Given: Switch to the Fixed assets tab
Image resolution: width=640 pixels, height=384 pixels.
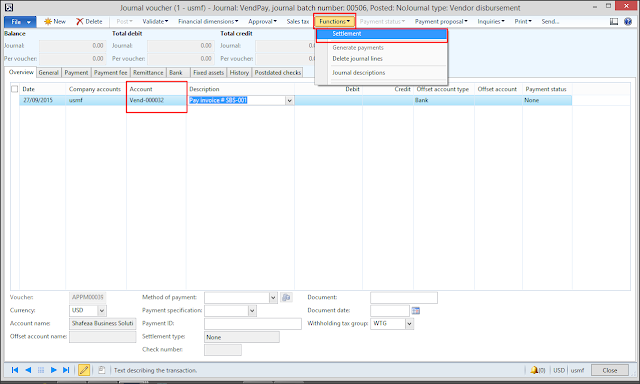Looking at the screenshot, I should click(x=209, y=73).
